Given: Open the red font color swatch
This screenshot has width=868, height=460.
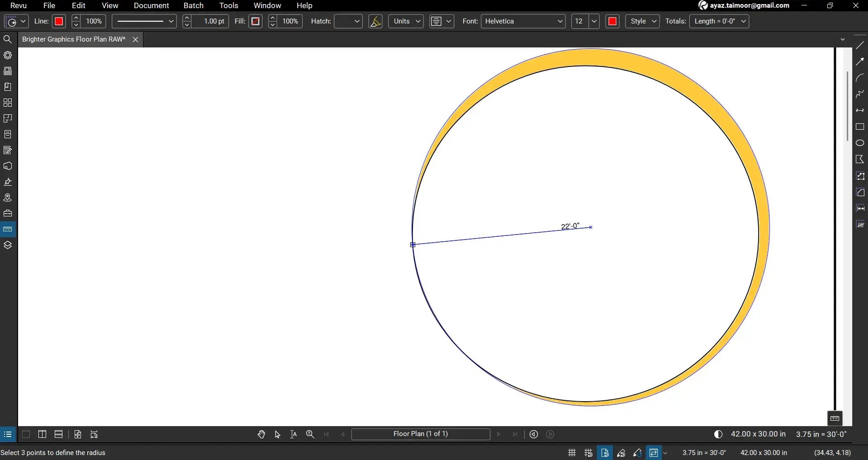Looking at the screenshot, I should point(612,21).
